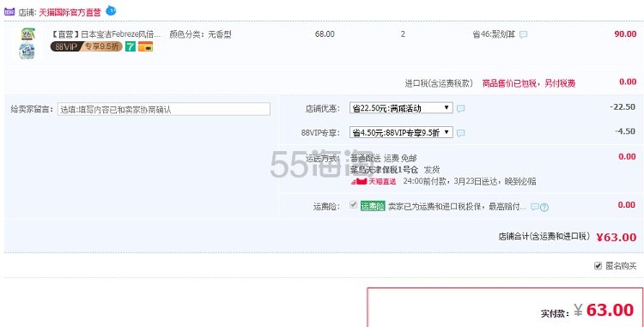644x327 pixels.
Task: Click the green 7-day return icon
Action: point(131,46)
